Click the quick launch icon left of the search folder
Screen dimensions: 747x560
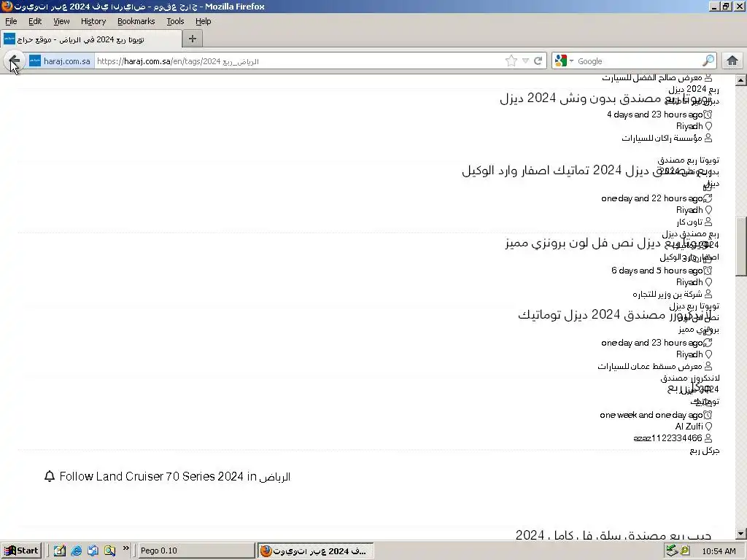(93, 551)
